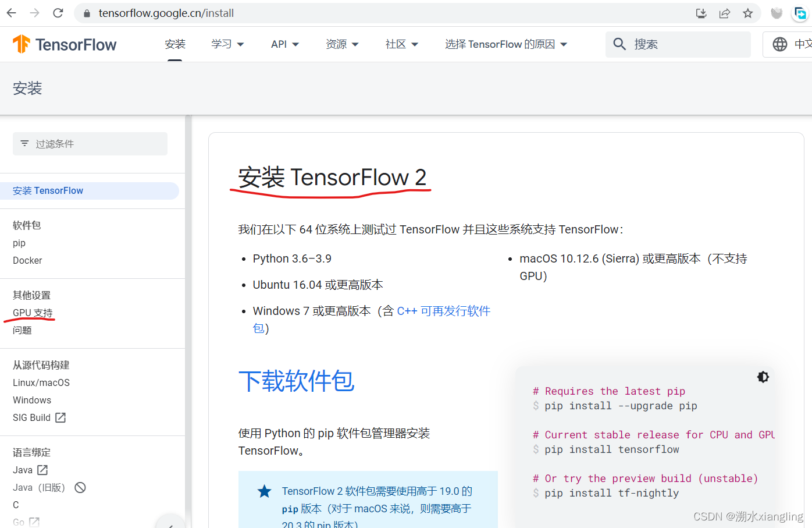The height and width of the screenshot is (528, 812).
Task: Reload the current page
Action: (x=58, y=13)
